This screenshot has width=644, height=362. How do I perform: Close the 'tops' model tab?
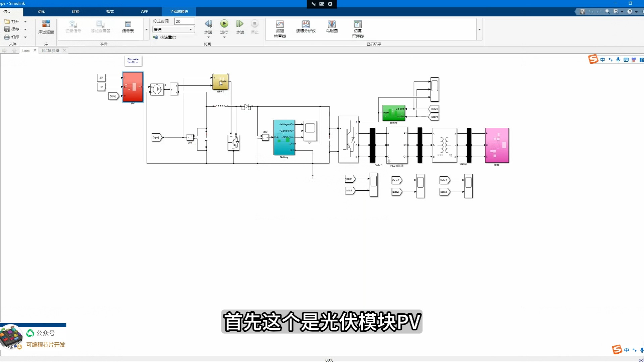tap(35, 50)
